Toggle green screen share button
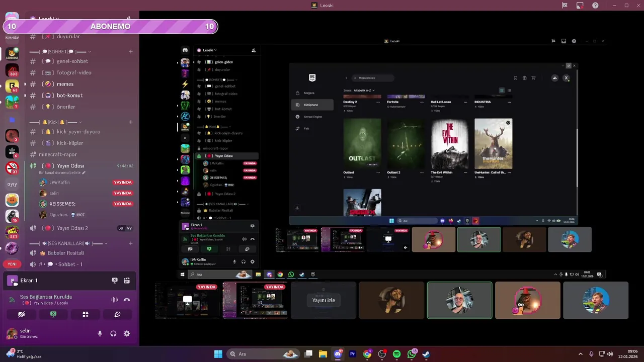 (53, 314)
